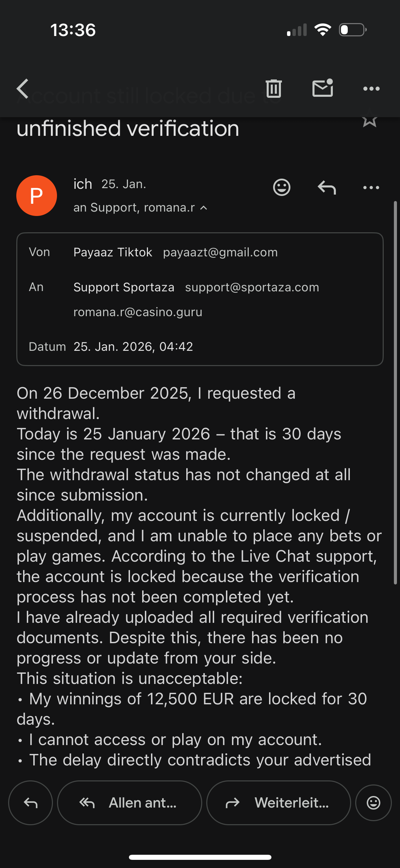Reply using arrow beside sender name
This screenshot has height=868, width=400.
[x=327, y=187]
